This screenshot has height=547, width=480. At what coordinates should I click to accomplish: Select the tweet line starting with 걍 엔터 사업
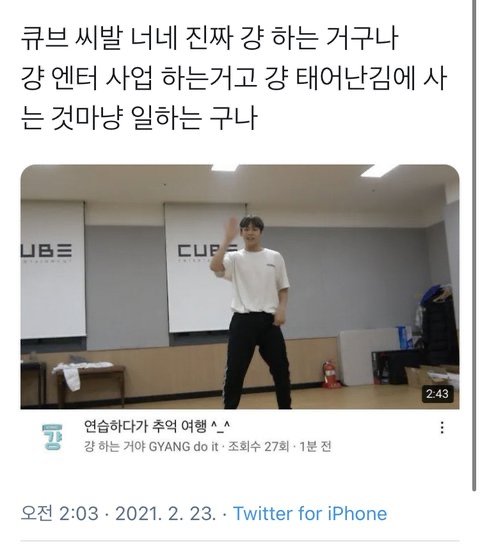234,78
